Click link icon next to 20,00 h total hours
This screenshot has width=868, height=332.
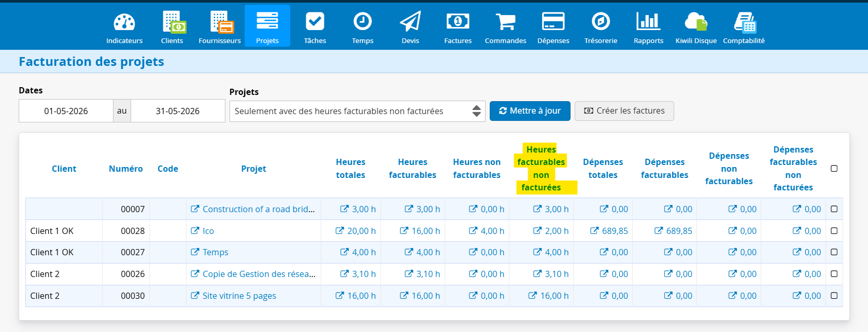pyautogui.click(x=339, y=231)
